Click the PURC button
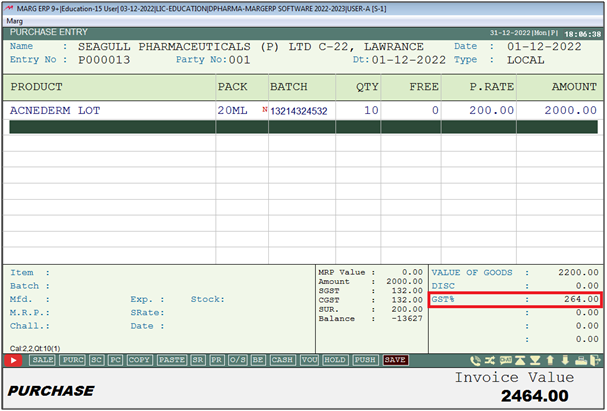Screen dimensions: 607x411 (x=73, y=360)
